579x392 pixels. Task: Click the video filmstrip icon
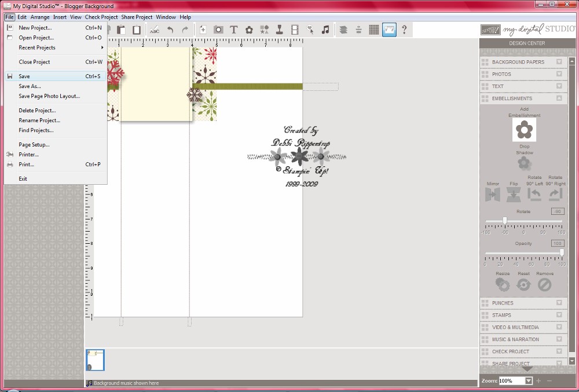coord(295,30)
